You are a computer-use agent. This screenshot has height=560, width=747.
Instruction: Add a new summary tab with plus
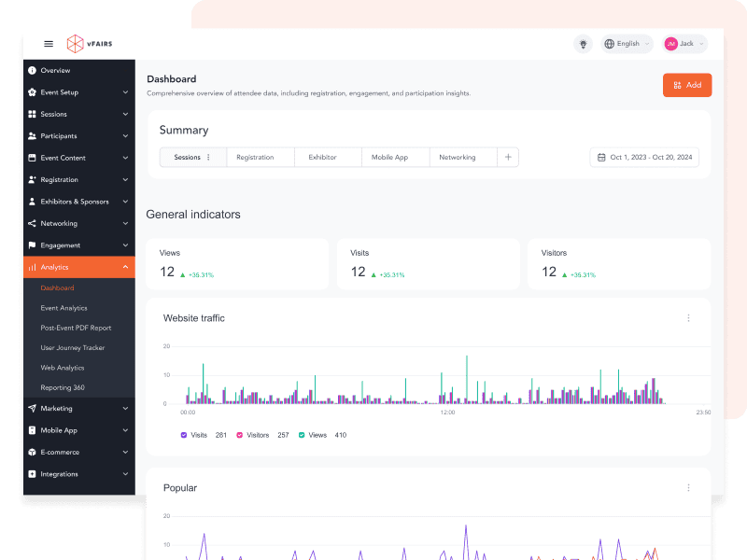click(508, 157)
